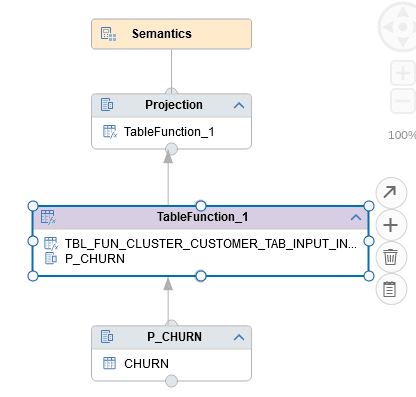Delete node using the trash icon
This screenshot has height=397, width=416.
coord(391,257)
